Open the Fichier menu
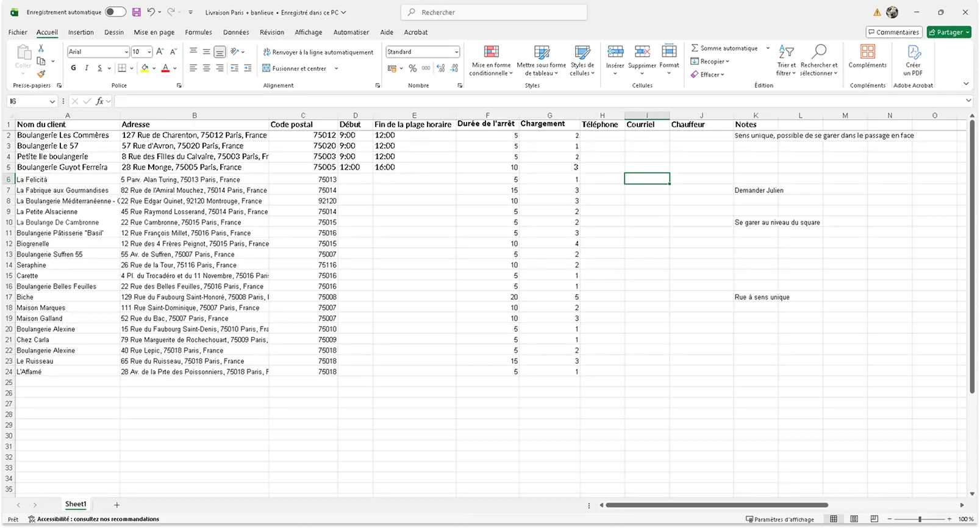The width and height of the screenshot is (980, 528). [18, 32]
